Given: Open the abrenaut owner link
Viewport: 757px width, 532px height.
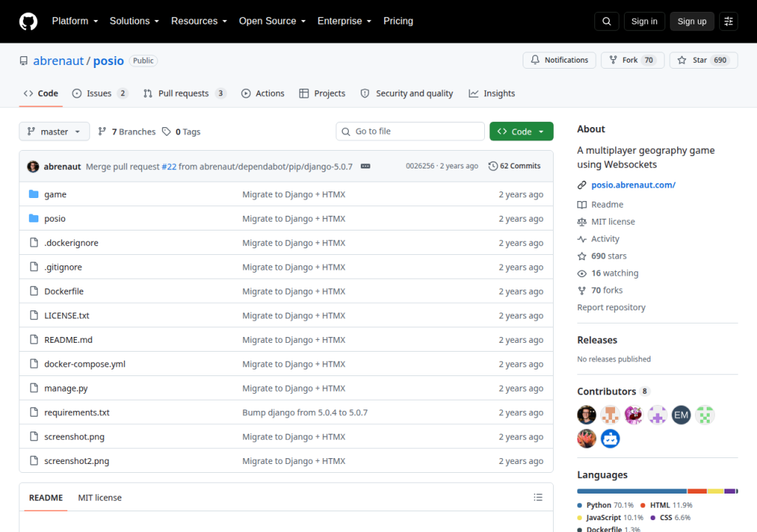Looking at the screenshot, I should (x=58, y=61).
